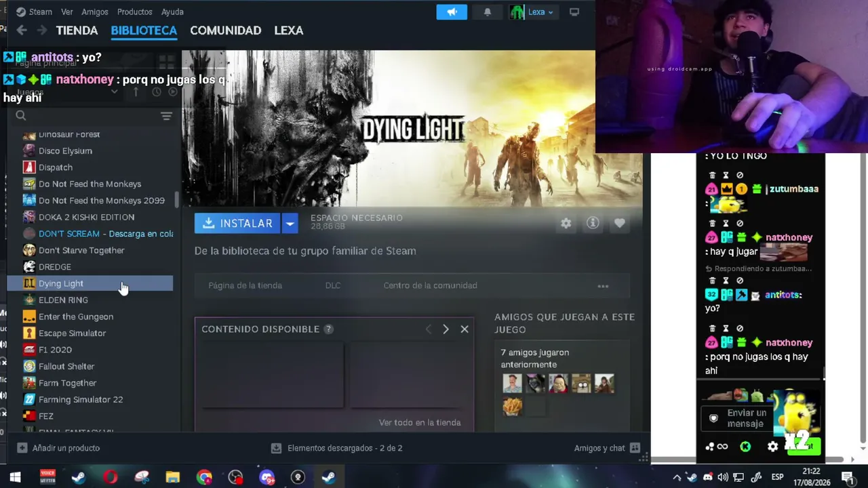The image size is (868, 488).
Task: Select ELDEN RING in the library list
Action: click(x=90, y=300)
